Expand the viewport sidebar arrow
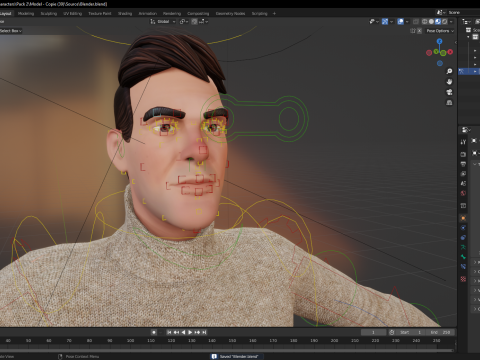 click(x=455, y=42)
